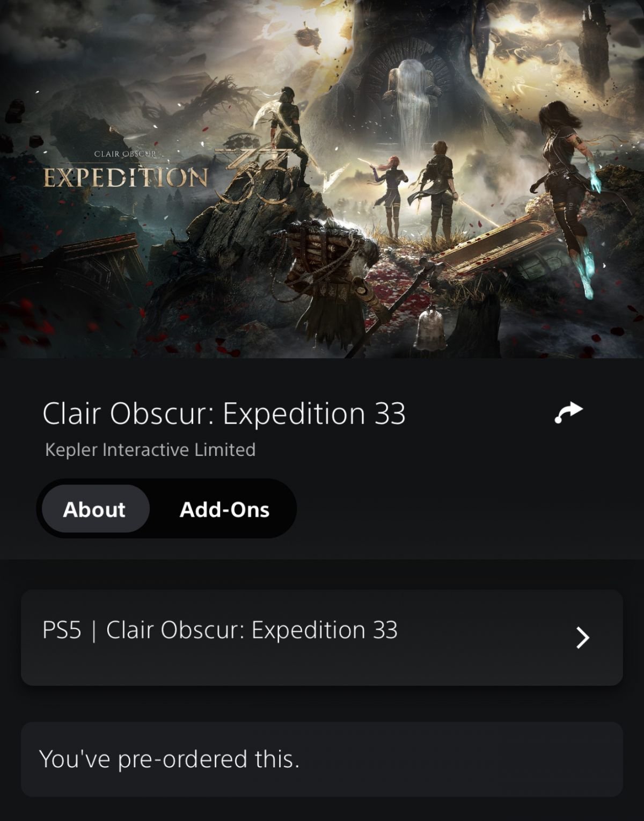The image size is (644, 821).
Task: Select the About tab
Action: tap(95, 509)
